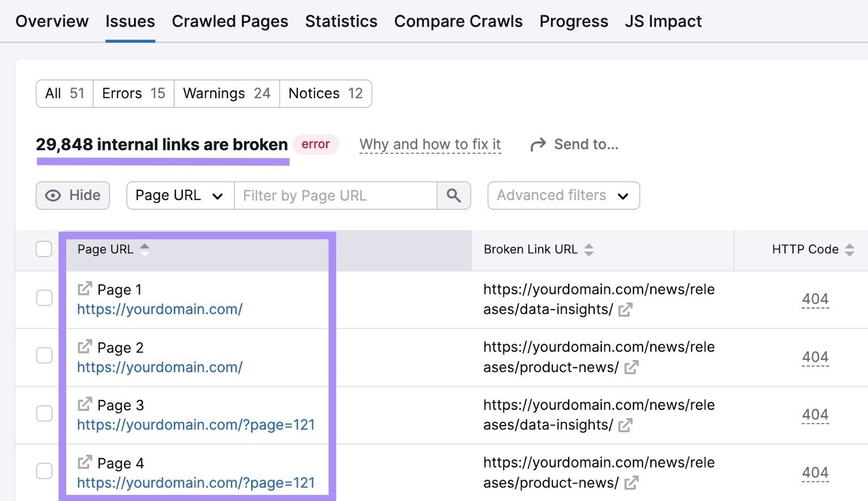This screenshot has height=501, width=868.
Task: Check the Page 1 row checkbox
Action: point(44,298)
